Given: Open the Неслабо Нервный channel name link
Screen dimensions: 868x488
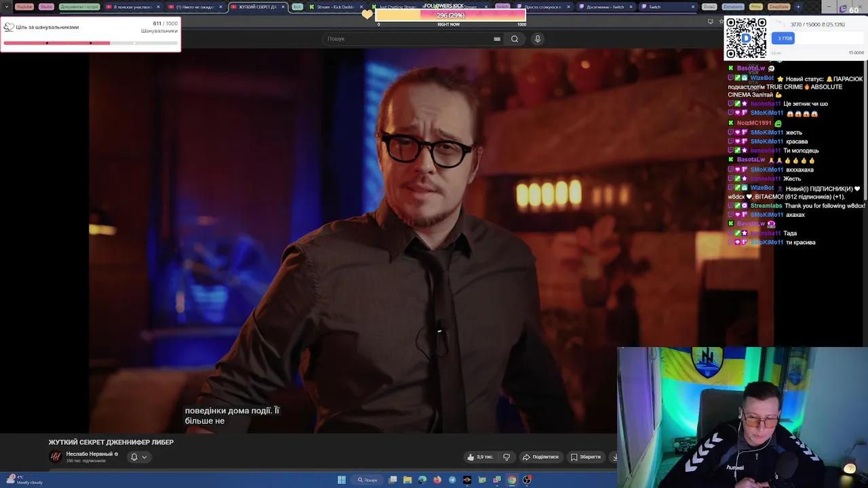Looking at the screenshot, I should click(90, 454).
